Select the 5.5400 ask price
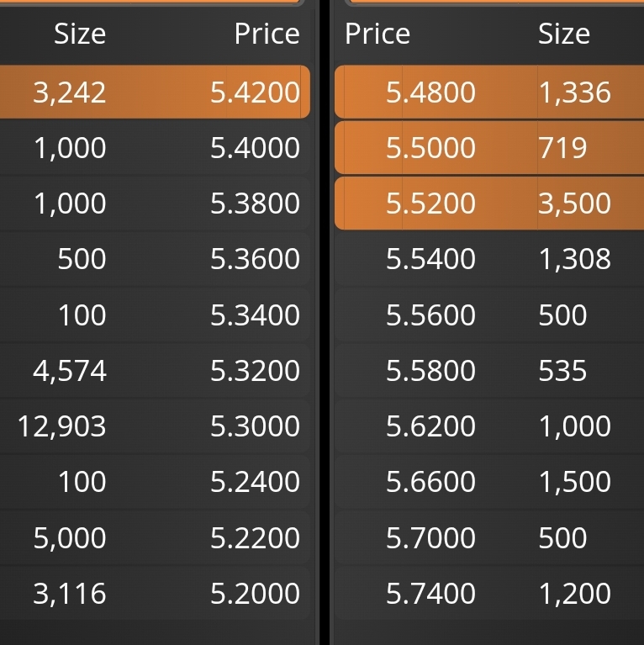 pyautogui.click(x=430, y=259)
